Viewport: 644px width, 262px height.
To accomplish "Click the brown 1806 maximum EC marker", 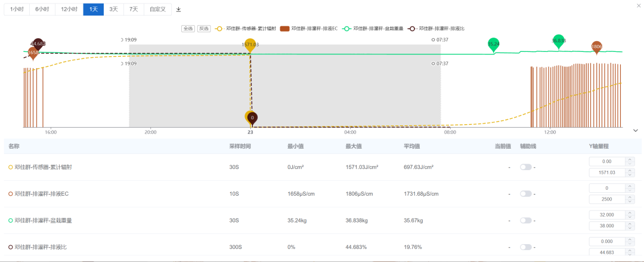I will click(597, 47).
